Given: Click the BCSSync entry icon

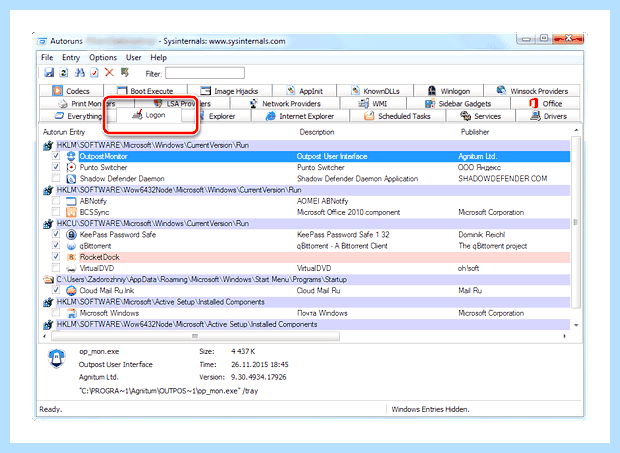Looking at the screenshot, I should [x=71, y=212].
